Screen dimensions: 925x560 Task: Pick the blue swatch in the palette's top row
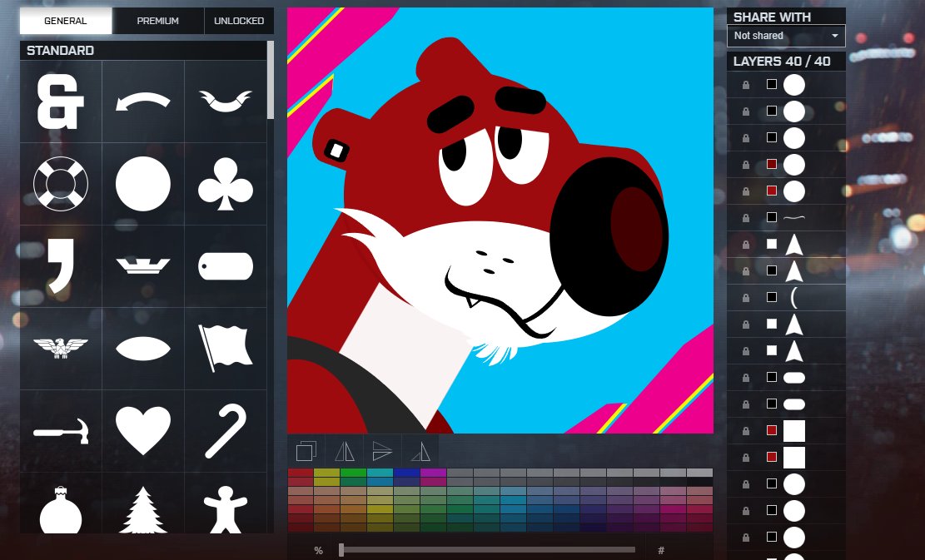[406, 473]
